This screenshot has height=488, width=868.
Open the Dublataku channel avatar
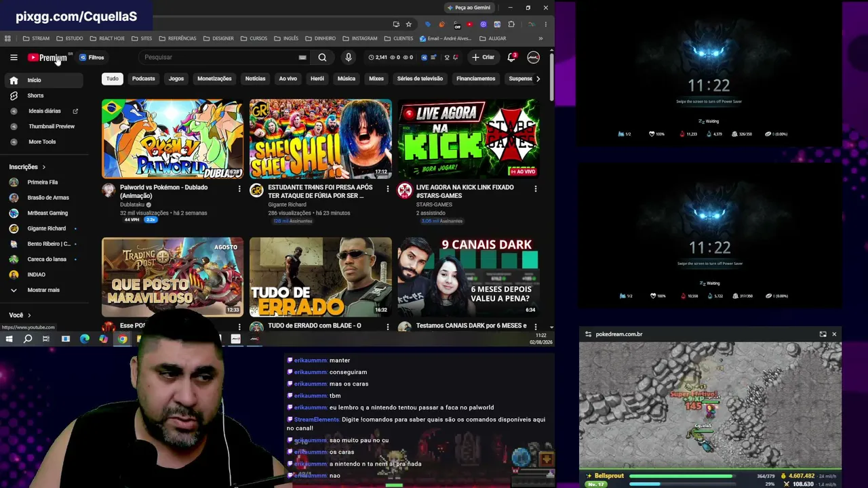108,190
